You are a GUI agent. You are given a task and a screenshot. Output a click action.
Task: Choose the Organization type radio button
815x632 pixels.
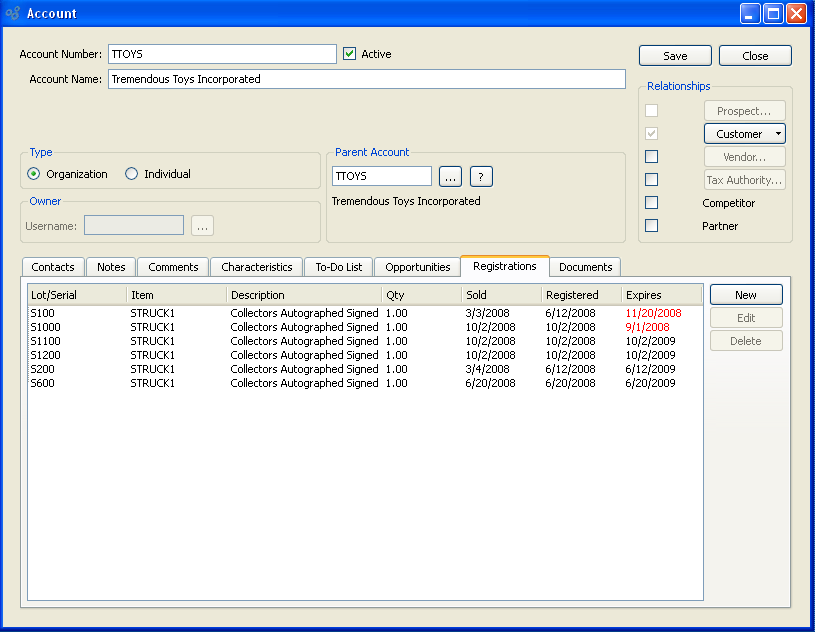(x=35, y=174)
